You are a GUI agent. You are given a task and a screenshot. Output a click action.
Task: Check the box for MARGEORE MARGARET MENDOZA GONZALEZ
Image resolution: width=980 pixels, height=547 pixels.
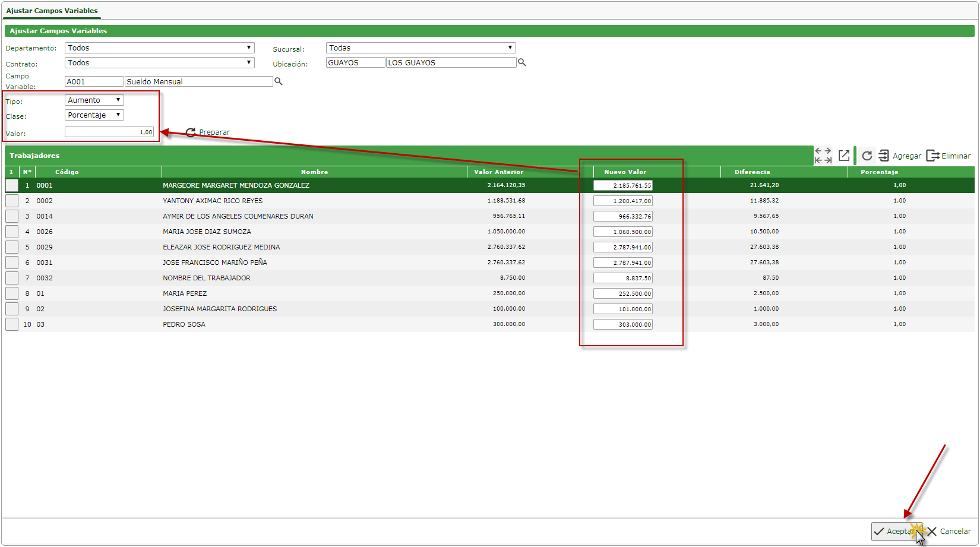click(x=12, y=185)
